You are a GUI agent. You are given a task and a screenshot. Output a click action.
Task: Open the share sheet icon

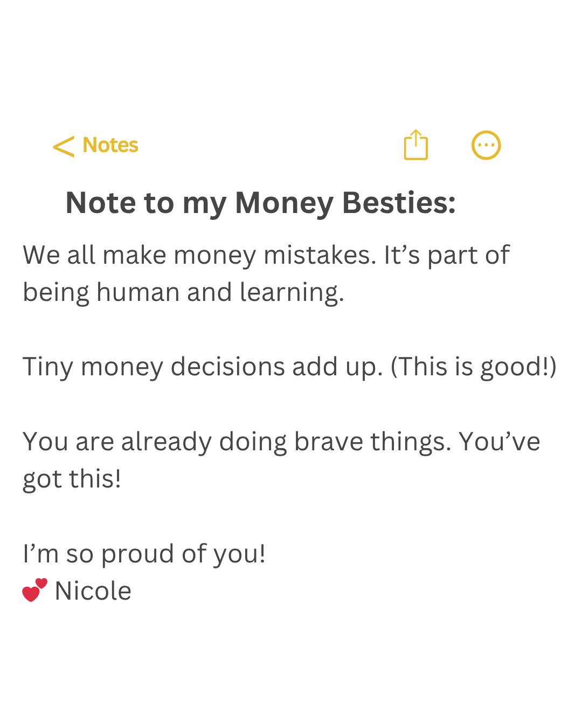point(415,145)
